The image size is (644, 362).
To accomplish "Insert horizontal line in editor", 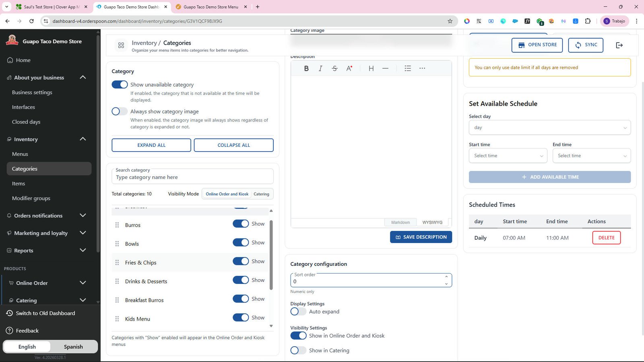I will (x=385, y=68).
